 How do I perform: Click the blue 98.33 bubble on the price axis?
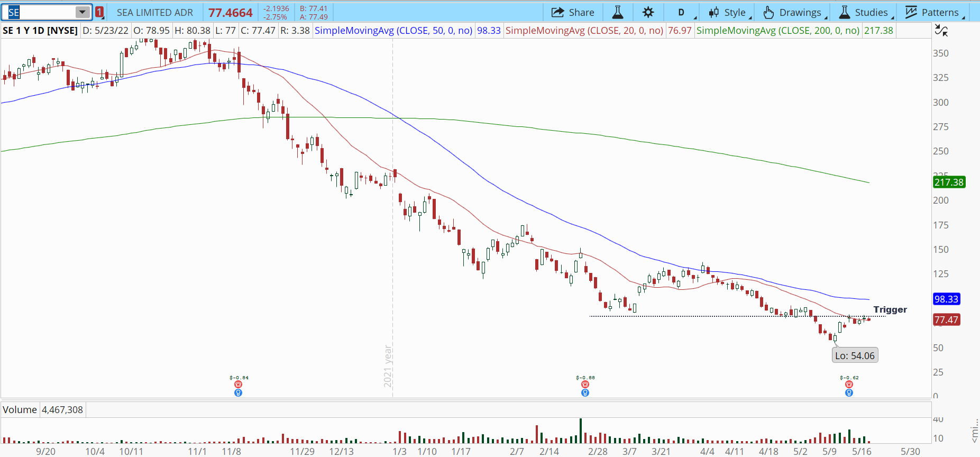click(x=946, y=299)
